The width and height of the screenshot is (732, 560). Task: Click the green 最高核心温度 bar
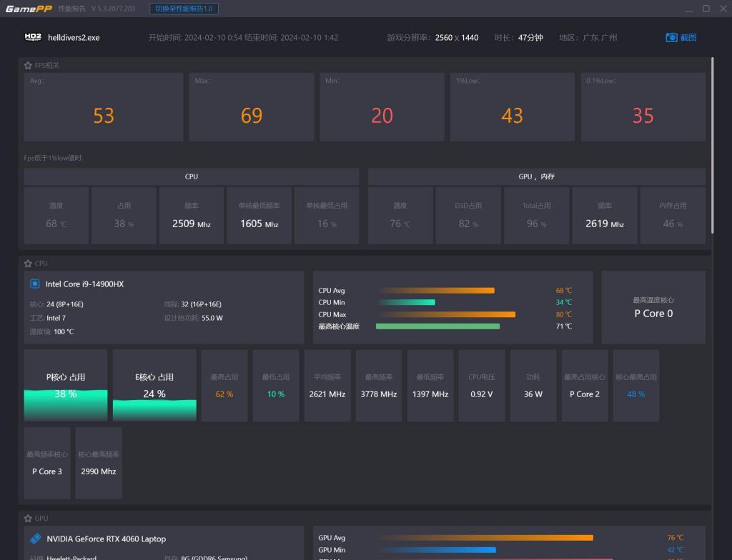[437, 326]
